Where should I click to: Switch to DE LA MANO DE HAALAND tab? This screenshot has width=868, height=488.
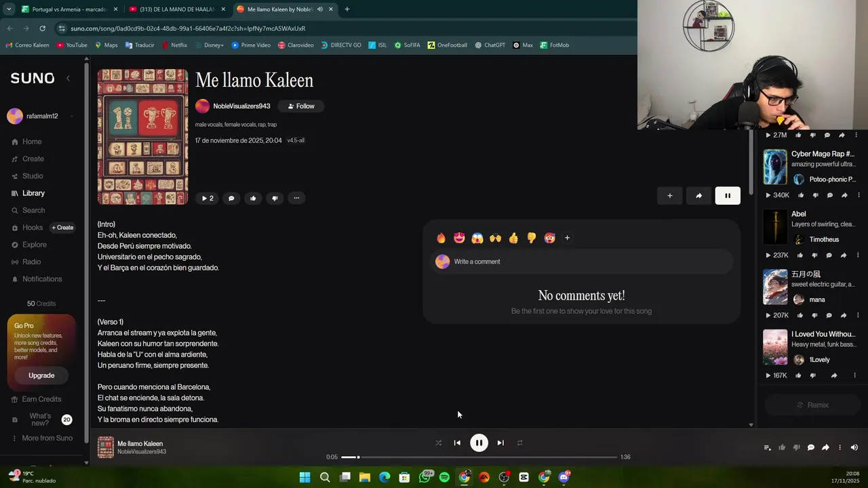click(x=178, y=9)
